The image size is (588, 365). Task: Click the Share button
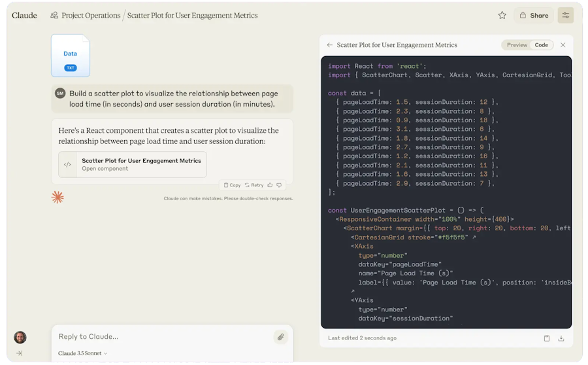(533, 15)
